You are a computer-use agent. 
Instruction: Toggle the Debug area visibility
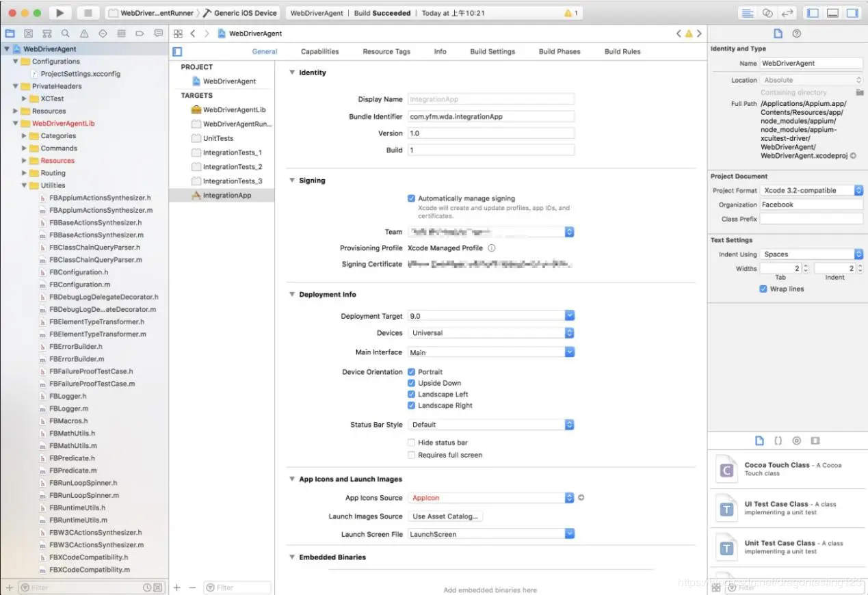pos(832,13)
